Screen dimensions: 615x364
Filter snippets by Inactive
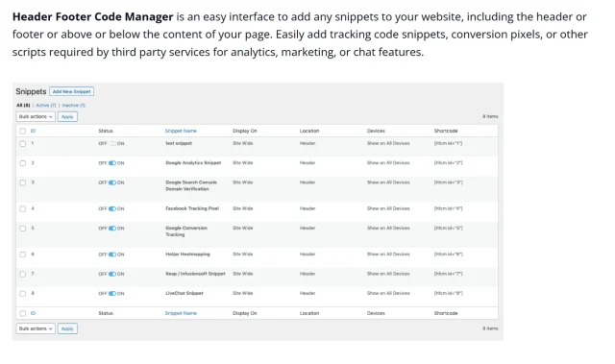pos(73,105)
